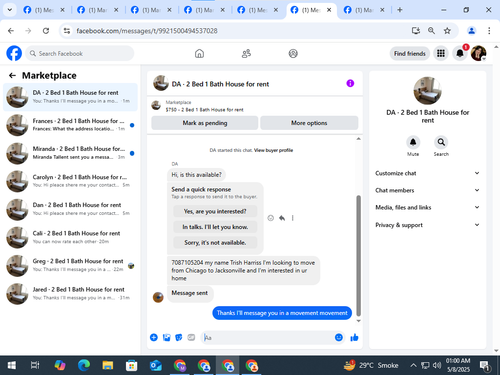The image size is (500, 375).
Task: Open the emoji picker in the message box
Action: (339, 337)
